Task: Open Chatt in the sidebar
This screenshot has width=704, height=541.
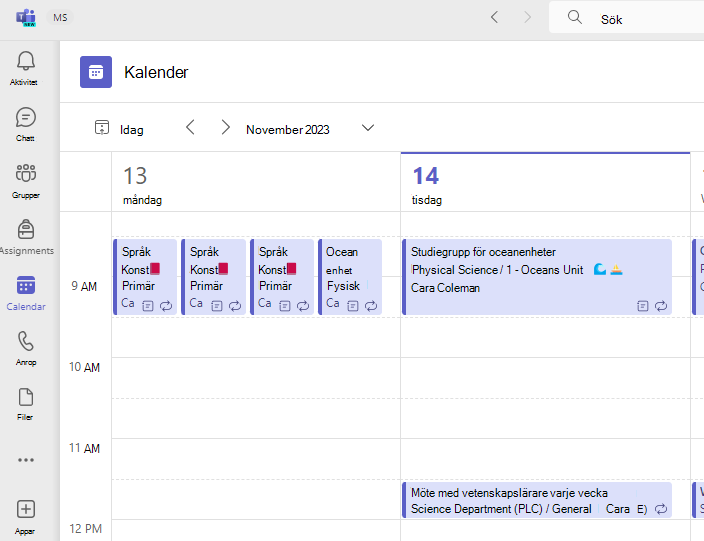Action: pyautogui.click(x=26, y=124)
